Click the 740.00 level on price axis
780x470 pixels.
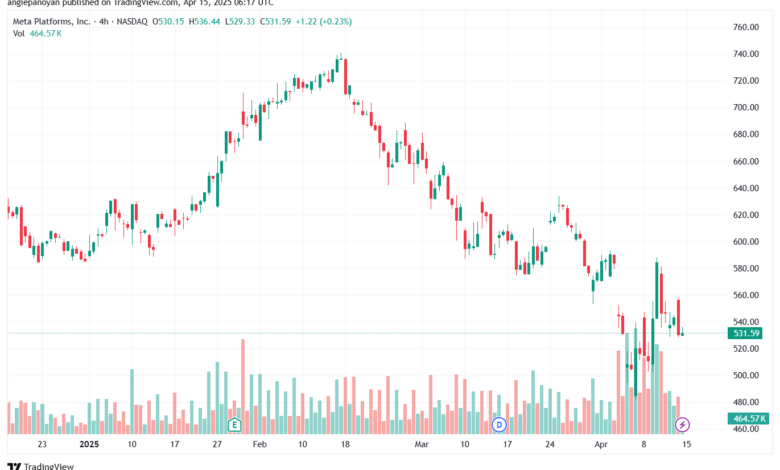click(746, 54)
